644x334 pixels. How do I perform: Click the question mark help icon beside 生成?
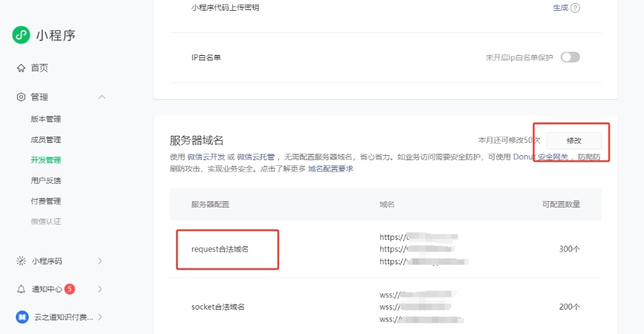[576, 8]
